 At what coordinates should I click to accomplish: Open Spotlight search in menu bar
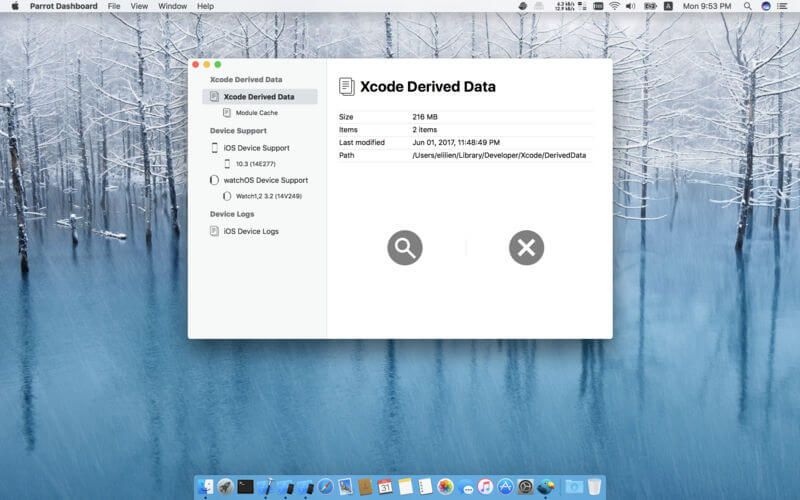(x=747, y=6)
